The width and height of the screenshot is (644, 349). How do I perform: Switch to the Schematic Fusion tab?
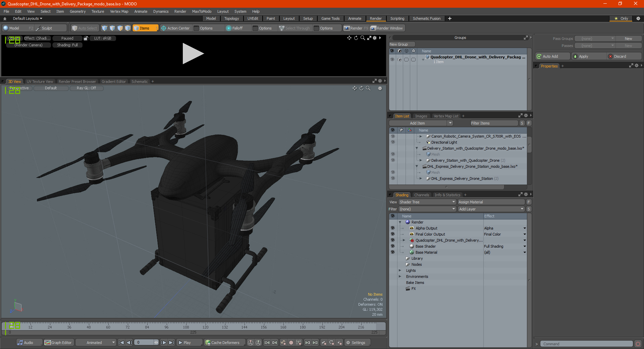427,18
